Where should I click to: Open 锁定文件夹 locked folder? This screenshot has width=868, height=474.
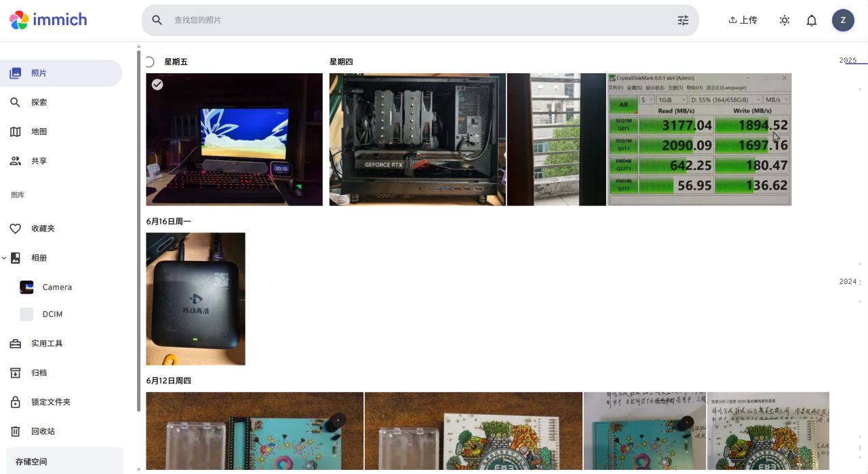[x=61, y=402]
